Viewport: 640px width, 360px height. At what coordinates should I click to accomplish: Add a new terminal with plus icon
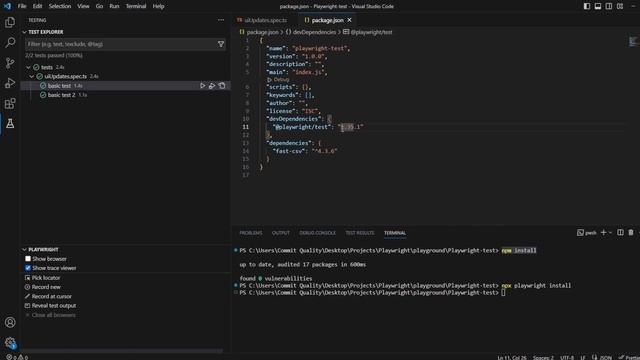[603, 233]
